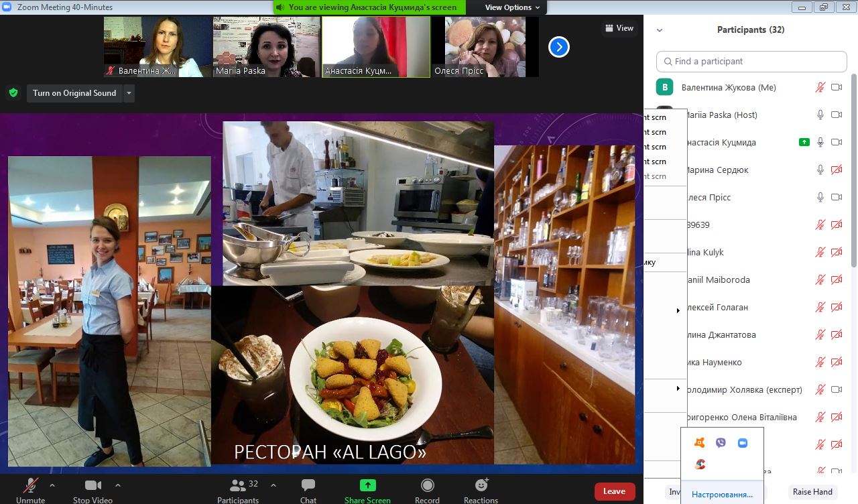Open the dropdown arrow beside Turn on Original Sound
858x504 pixels.
pos(129,93)
